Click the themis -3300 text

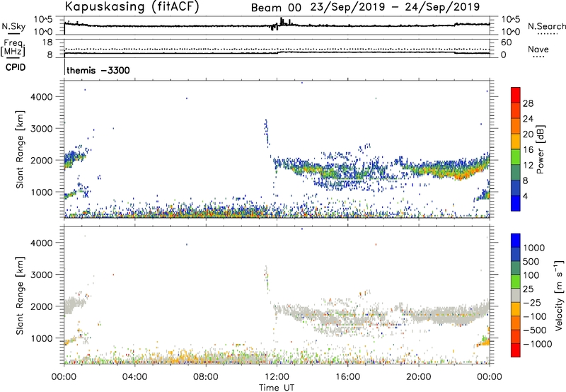pyautogui.click(x=98, y=70)
